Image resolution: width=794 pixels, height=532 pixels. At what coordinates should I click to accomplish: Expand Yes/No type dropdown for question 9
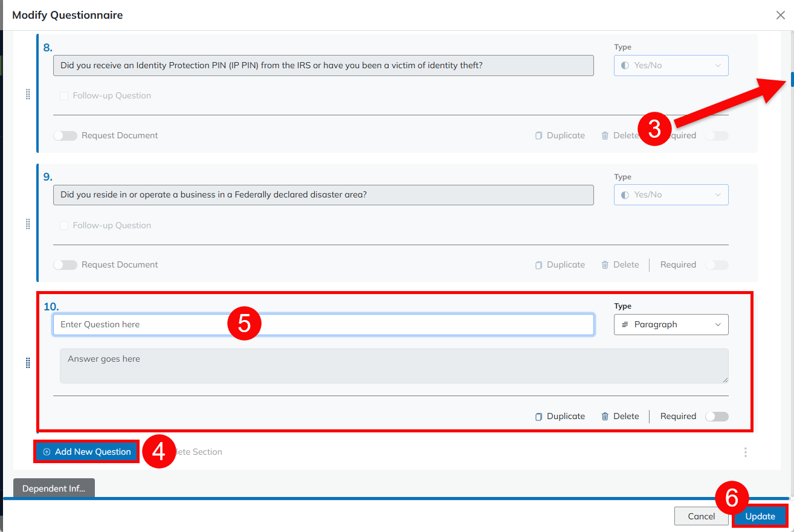click(671, 194)
